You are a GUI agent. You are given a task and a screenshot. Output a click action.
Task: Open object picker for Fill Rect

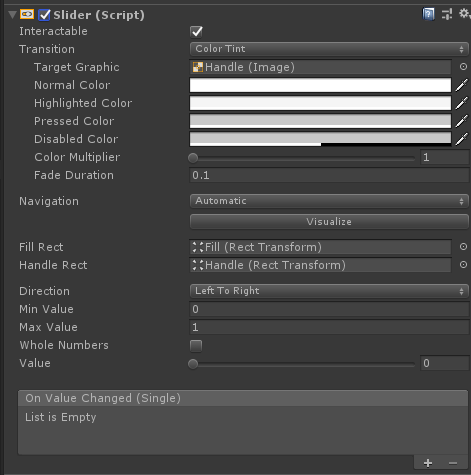click(x=463, y=247)
